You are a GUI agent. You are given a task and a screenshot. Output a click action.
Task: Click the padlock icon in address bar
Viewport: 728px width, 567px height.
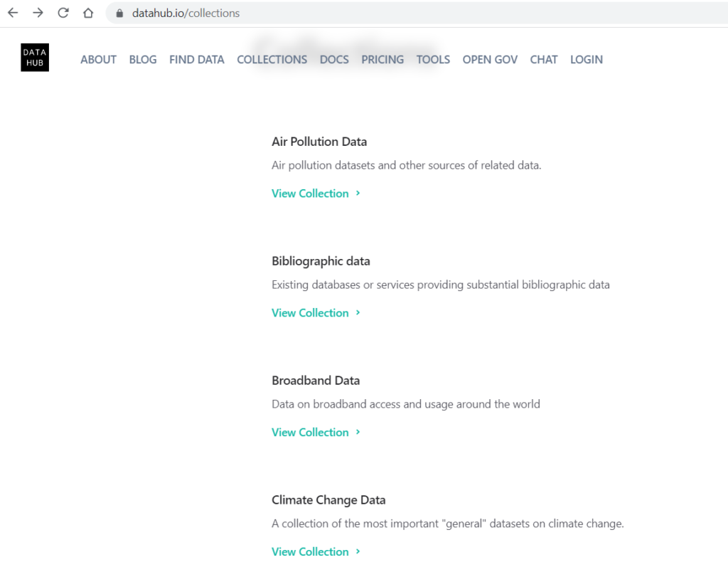pyautogui.click(x=118, y=12)
